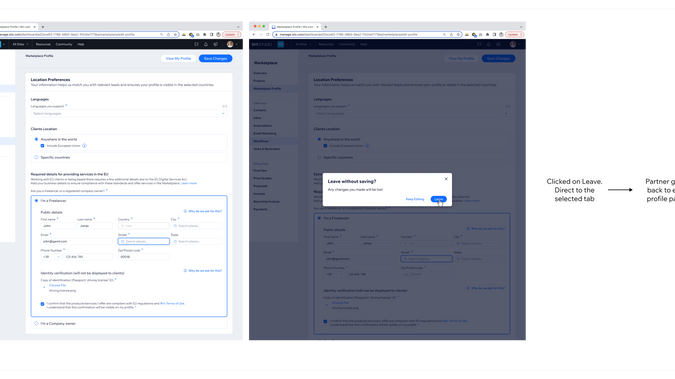Click Wix Studio logo in right window header
This screenshot has height=379, width=675.
(x=262, y=44)
